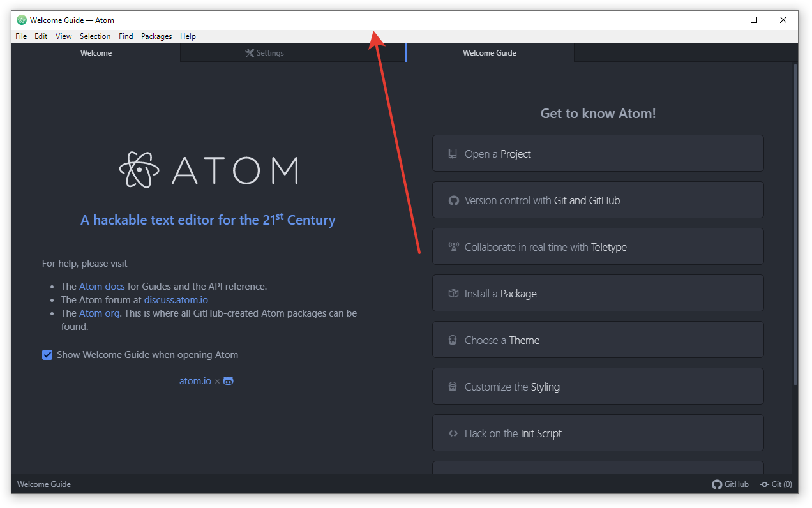Open the Selection menu
The width and height of the screenshot is (812, 508).
95,36
